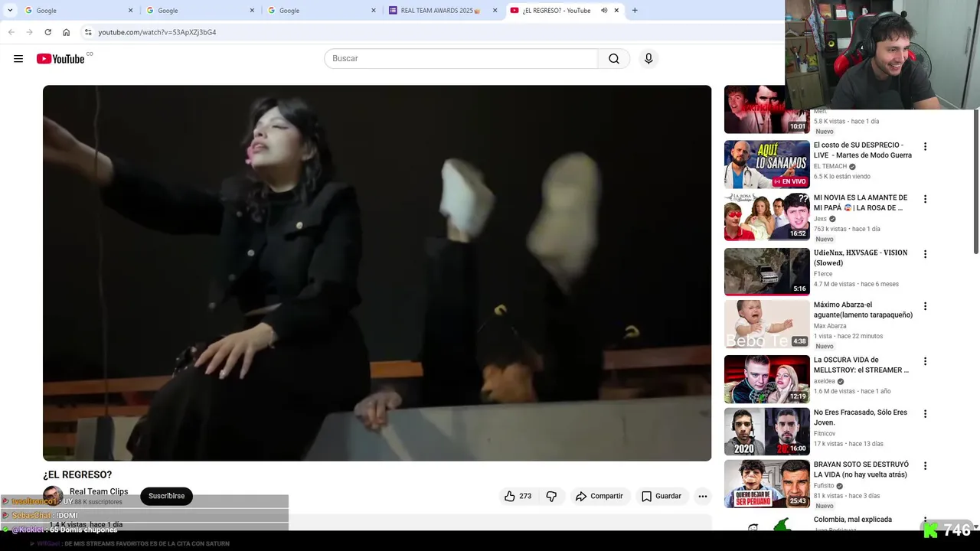Viewport: 980px width, 551px height.
Task: Open the tab search dropdown arrow
Action: [x=10, y=11]
